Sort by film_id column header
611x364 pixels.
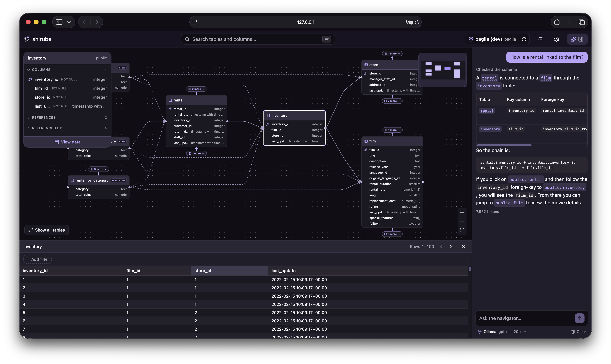click(157, 271)
